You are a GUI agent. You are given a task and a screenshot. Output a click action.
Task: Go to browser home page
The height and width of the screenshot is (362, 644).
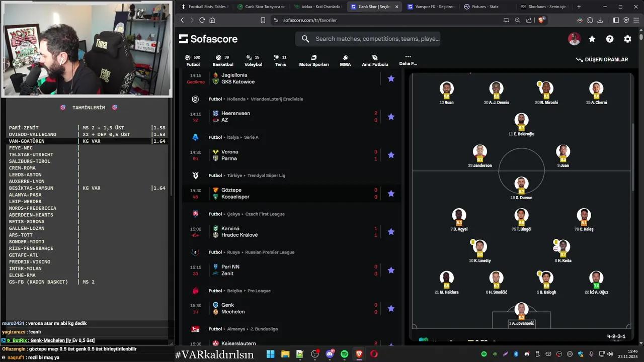[212, 20]
